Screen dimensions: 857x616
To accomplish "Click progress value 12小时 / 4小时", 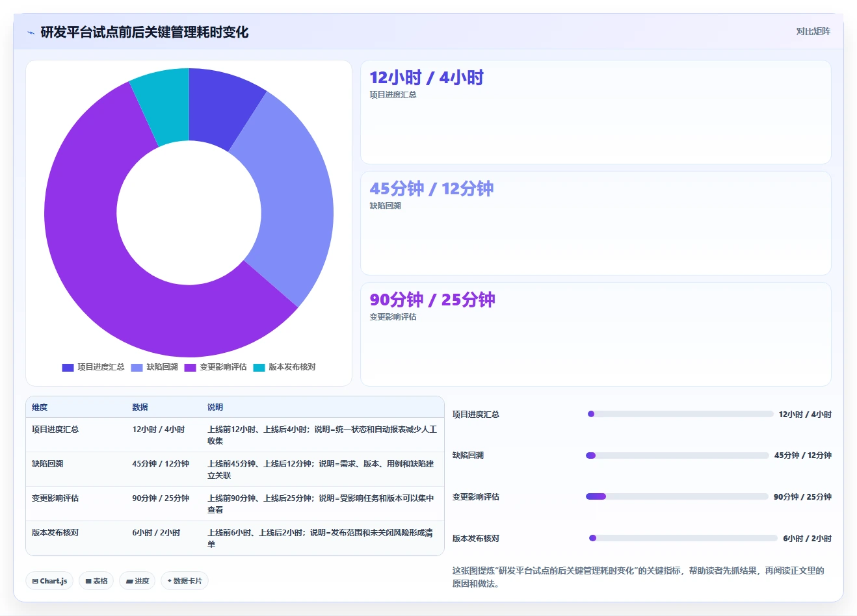I will click(805, 415).
